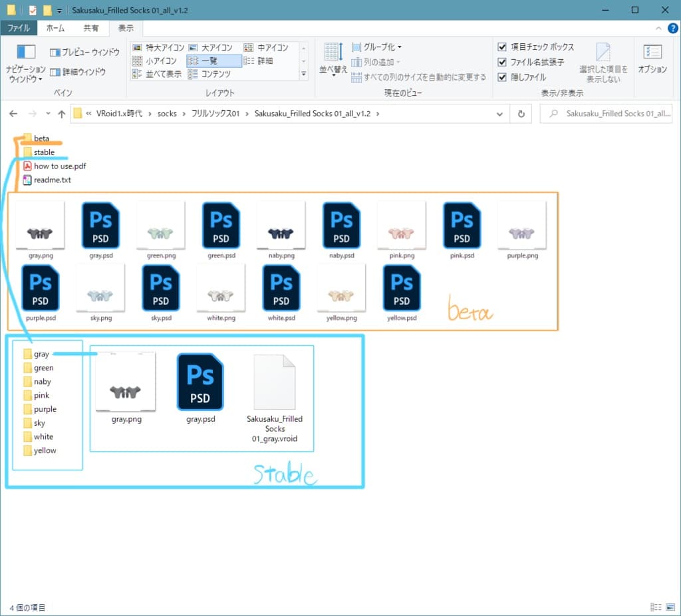Toggle the 項目チェック ボックス checkbox
Screen dimensions: 681x616
coord(503,47)
